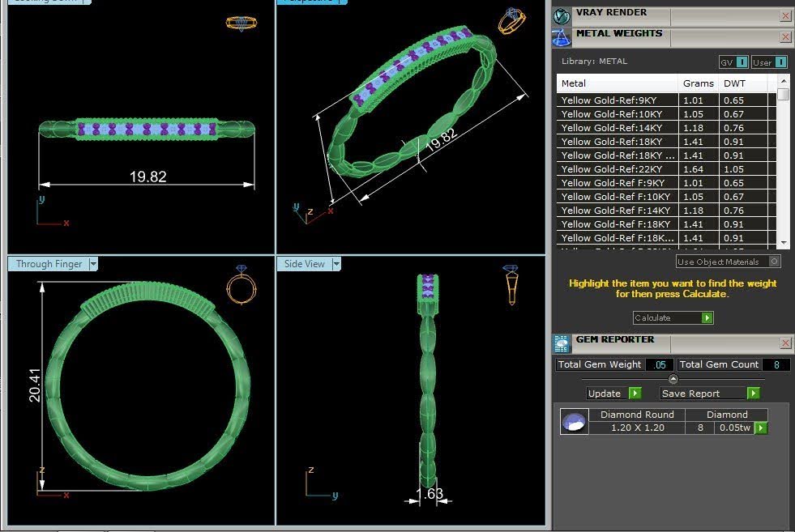Open the Through Finger viewport dropdown

[93, 264]
